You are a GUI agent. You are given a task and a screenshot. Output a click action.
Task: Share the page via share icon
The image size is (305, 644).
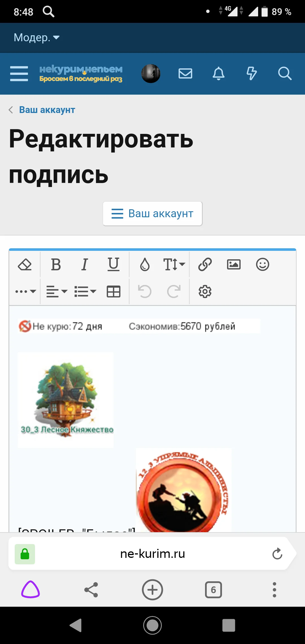(91, 590)
